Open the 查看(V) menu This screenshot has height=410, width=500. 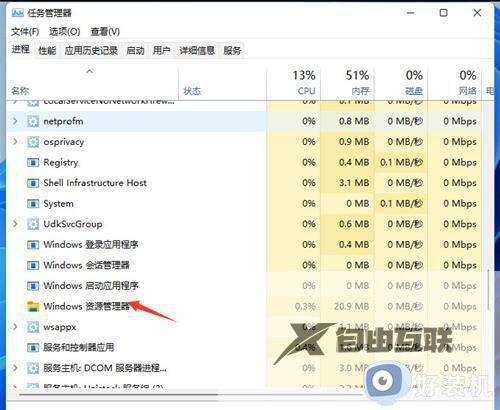coord(105,32)
